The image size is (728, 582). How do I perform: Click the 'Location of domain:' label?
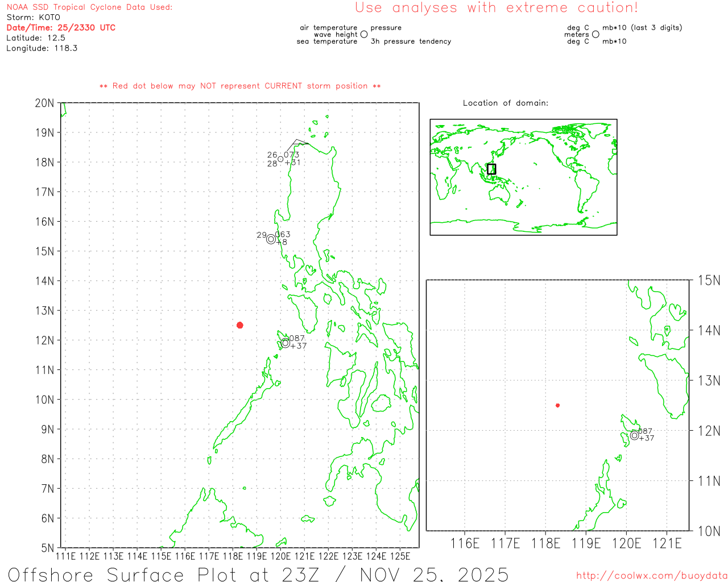point(506,103)
